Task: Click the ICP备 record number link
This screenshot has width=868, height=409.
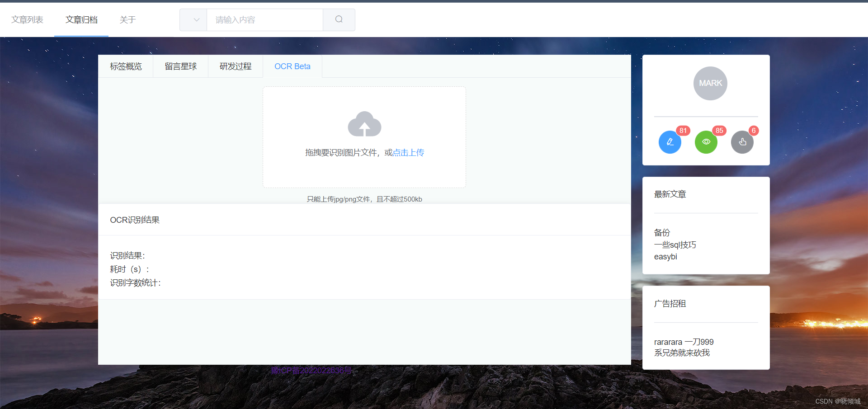Action: (x=311, y=371)
